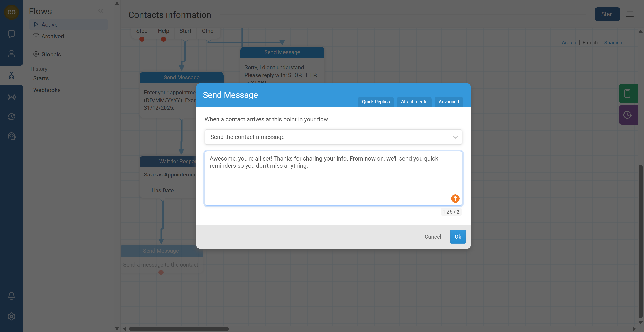Open the green phone simulator button
Screen dimensions: 644x332
[x=628, y=93]
